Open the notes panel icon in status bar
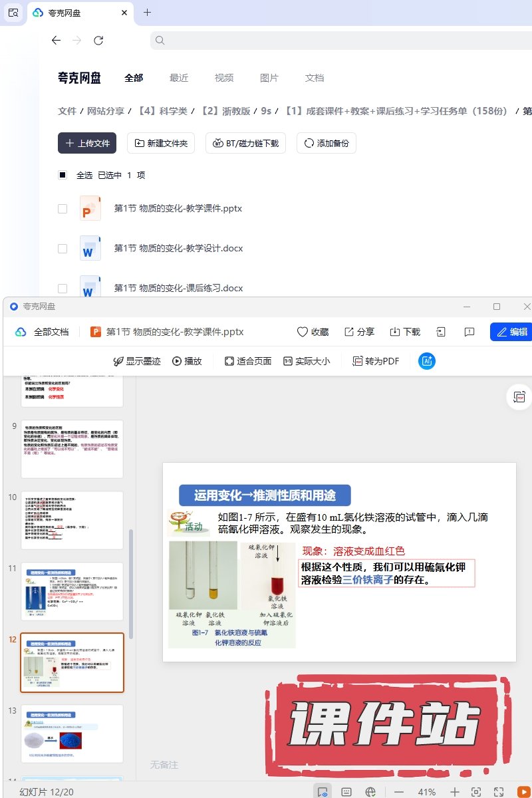 pyautogui.click(x=346, y=791)
